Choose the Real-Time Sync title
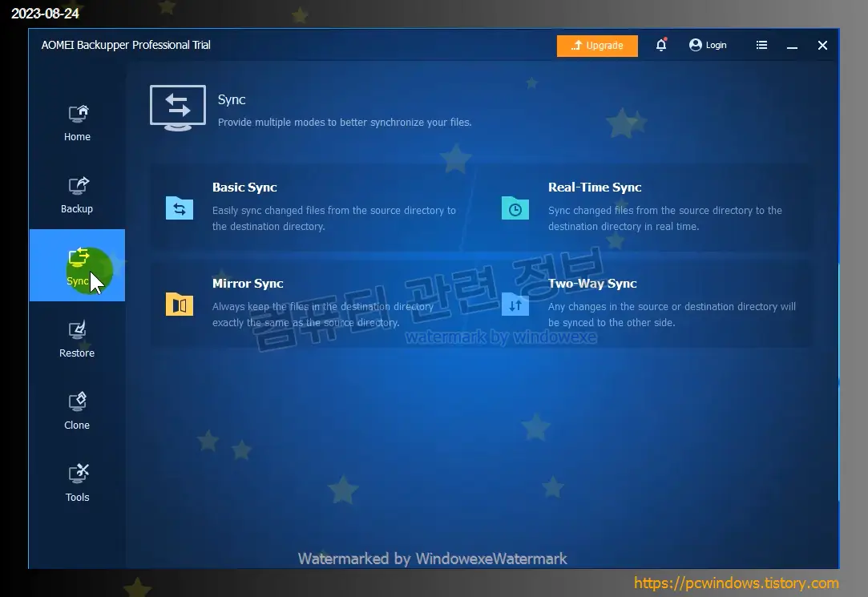The image size is (868, 597). (x=595, y=187)
